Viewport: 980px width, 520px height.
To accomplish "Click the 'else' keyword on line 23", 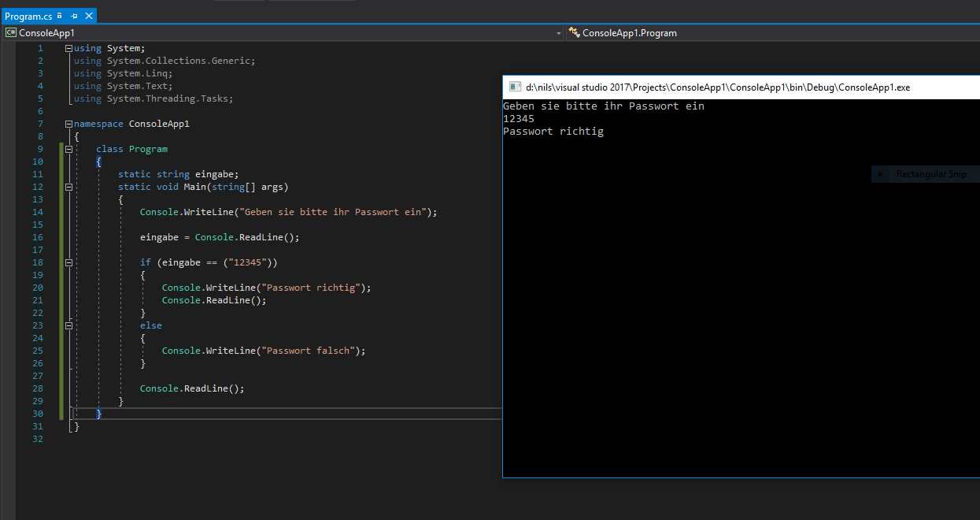I will tap(151, 325).
